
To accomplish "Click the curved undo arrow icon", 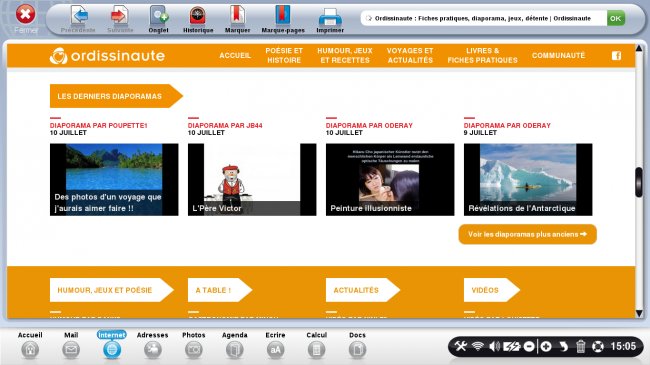I will click(x=563, y=346).
